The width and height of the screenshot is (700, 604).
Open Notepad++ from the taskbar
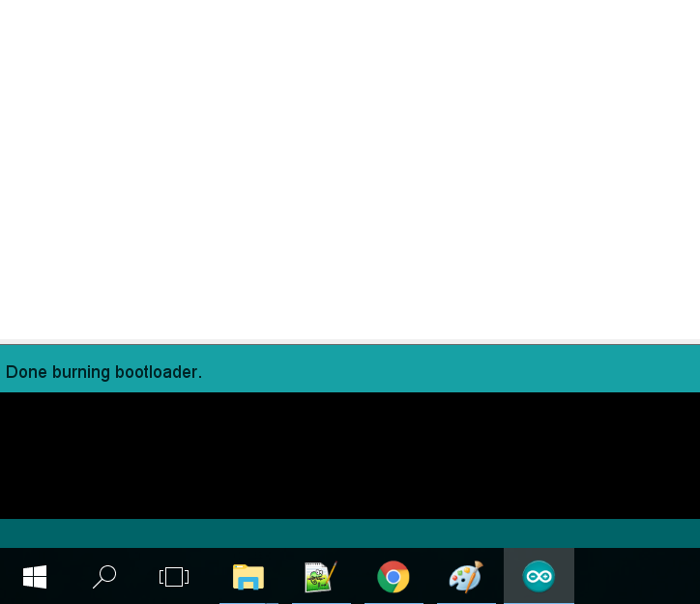pyautogui.click(x=321, y=576)
